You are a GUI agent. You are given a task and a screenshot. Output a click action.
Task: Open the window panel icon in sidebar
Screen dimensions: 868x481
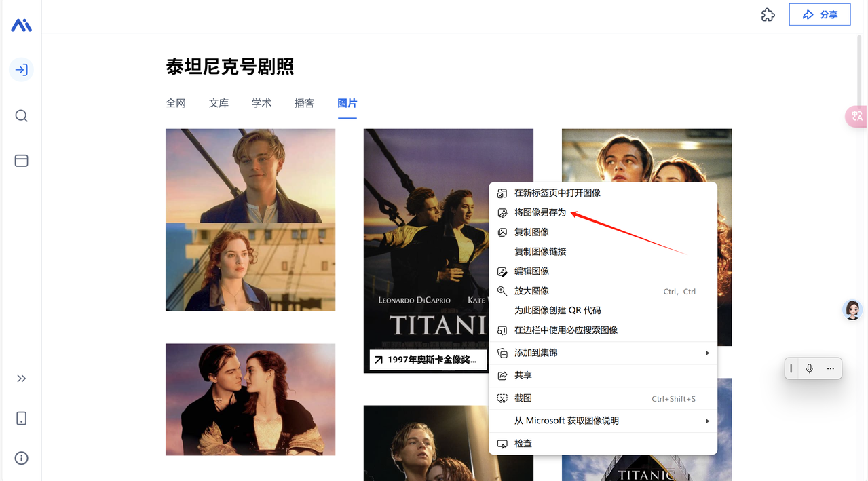[x=22, y=161]
